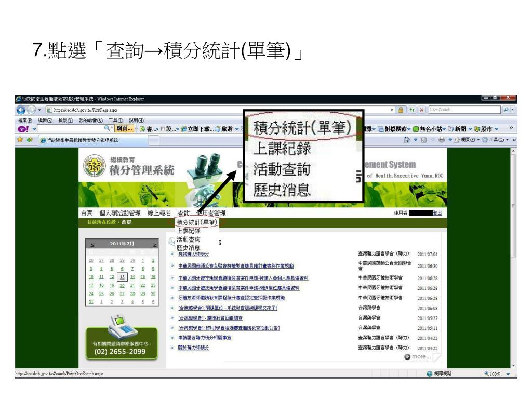The width and height of the screenshot is (532, 399).
Task: Click the page vertical scrollbar
Action: click(513, 258)
